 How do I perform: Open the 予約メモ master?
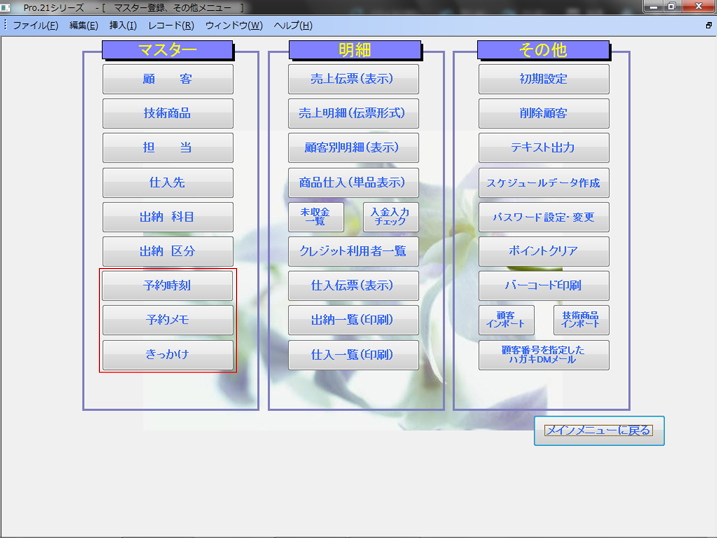168,320
